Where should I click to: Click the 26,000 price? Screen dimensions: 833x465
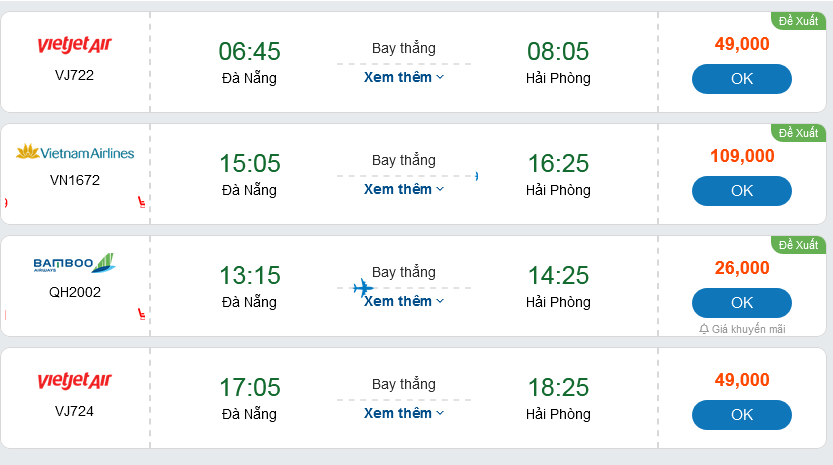pos(742,268)
